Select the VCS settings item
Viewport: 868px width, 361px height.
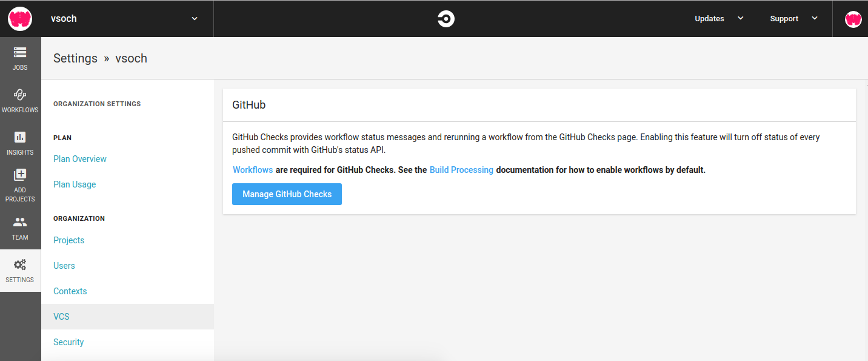pyautogui.click(x=127, y=317)
